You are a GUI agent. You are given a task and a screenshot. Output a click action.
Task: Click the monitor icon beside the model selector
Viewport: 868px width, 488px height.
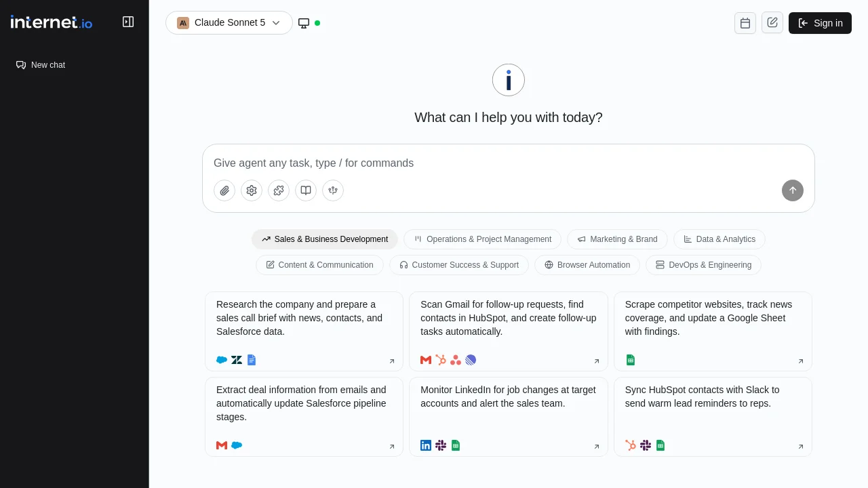304,23
